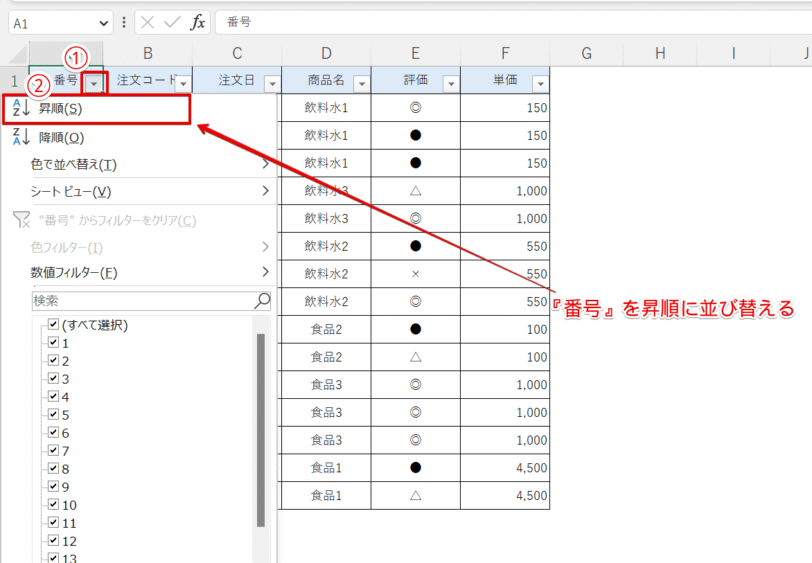
Task: Uncheck filter value 4
Action: (53, 396)
